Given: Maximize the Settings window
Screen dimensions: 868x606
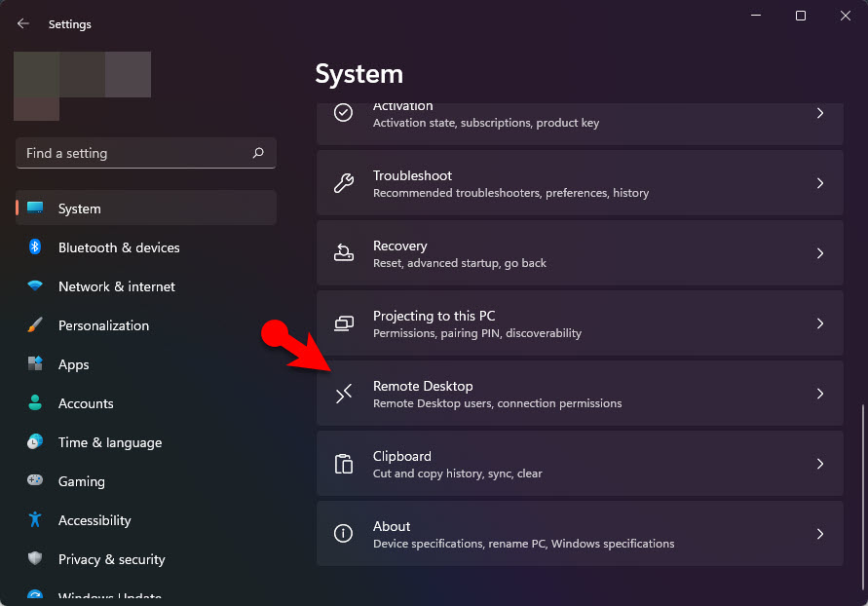Looking at the screenshot, I should (801, 16).
